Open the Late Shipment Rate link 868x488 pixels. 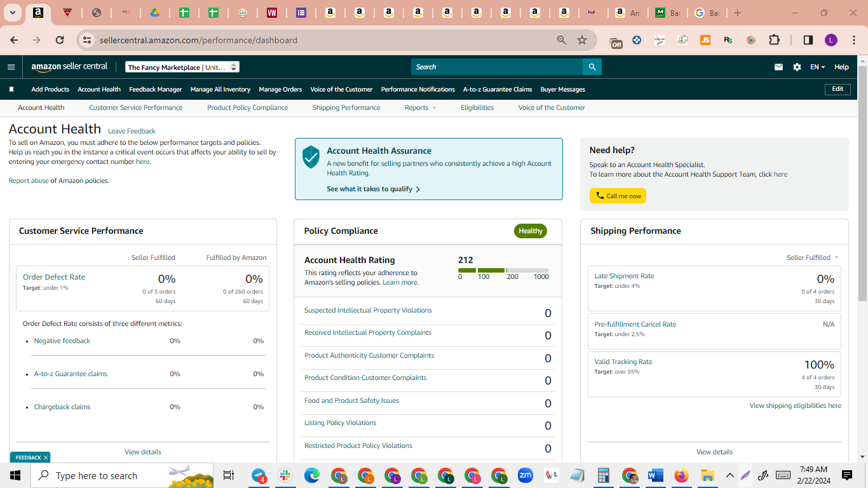coord(624,276)
